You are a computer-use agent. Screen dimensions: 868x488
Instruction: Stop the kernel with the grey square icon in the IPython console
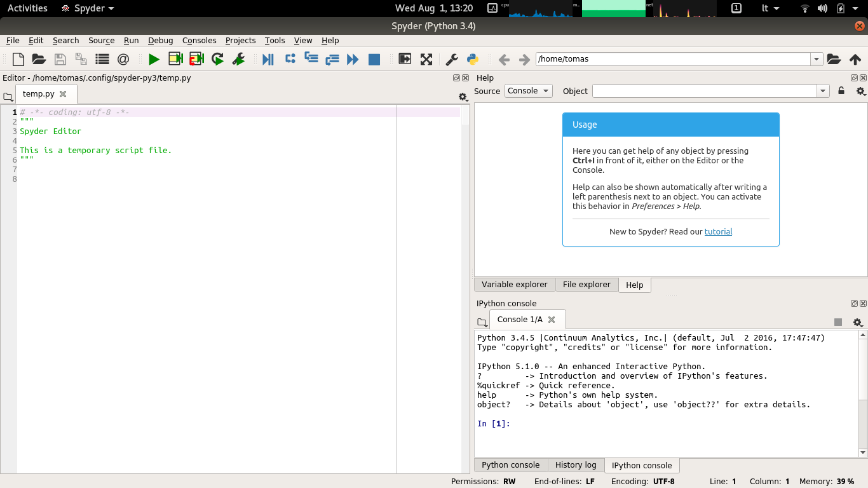838,323
